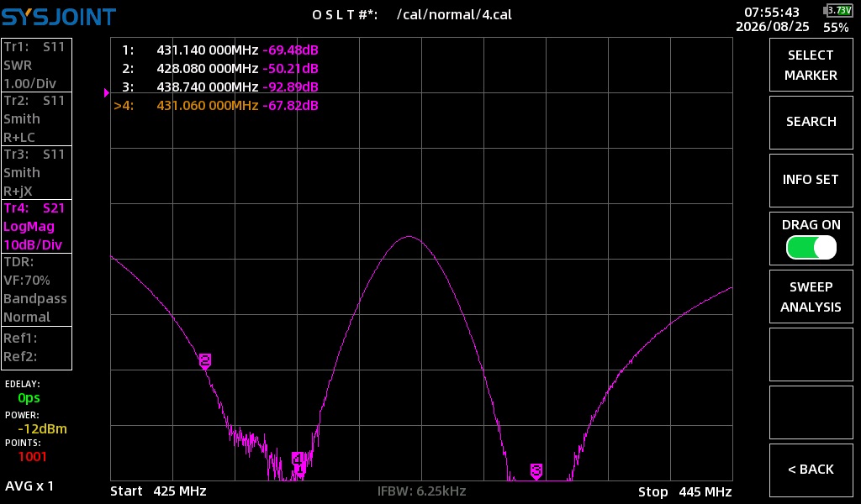Tap the battery voltage icon

[x=838, y=10]
